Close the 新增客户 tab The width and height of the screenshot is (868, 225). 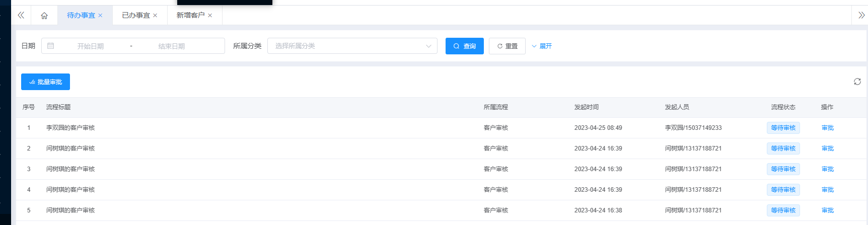click(x=210, y=16)
